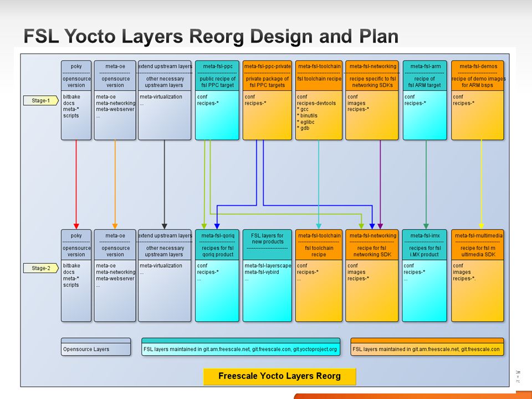Select "meta-virtualization" in the Stage-2 row
Image resolution: width=532 pixels, height=399 pixels.
click(x=161, y=265)
